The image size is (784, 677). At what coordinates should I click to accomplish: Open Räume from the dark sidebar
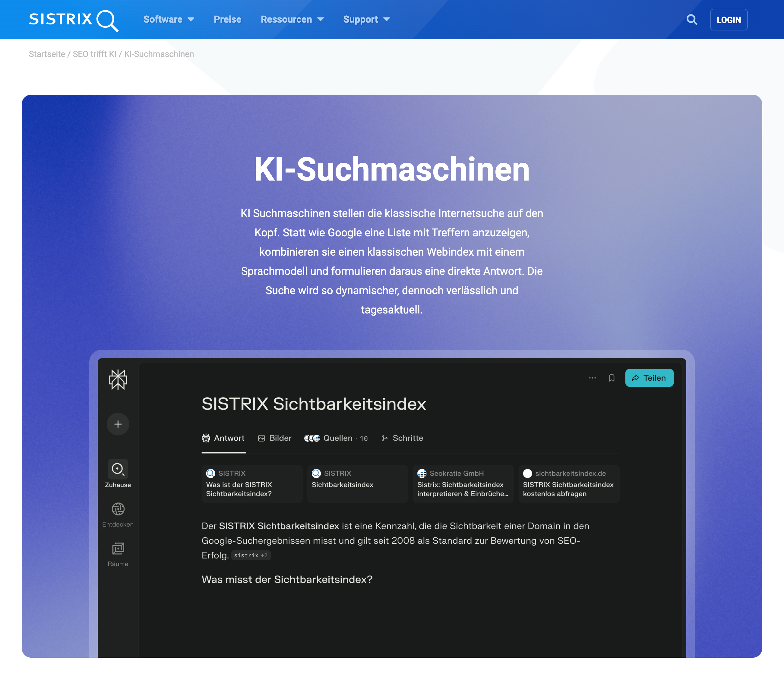(118, 549)
